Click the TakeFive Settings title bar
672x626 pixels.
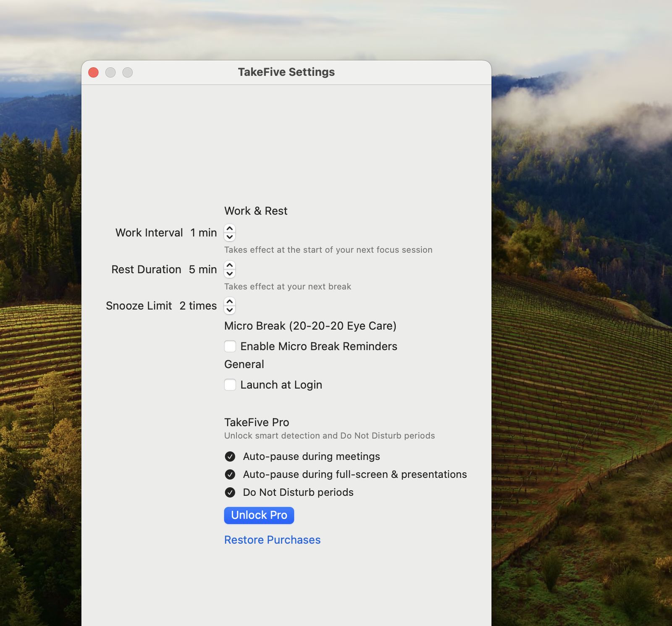pyautogui.click(x=286, y=72)
